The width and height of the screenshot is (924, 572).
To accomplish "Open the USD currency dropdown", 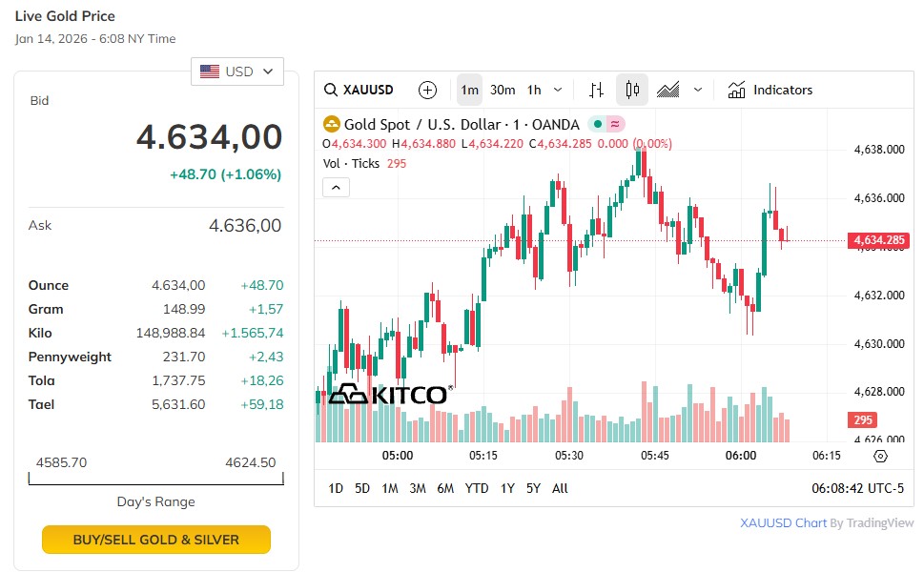I will tap(237, 71).
